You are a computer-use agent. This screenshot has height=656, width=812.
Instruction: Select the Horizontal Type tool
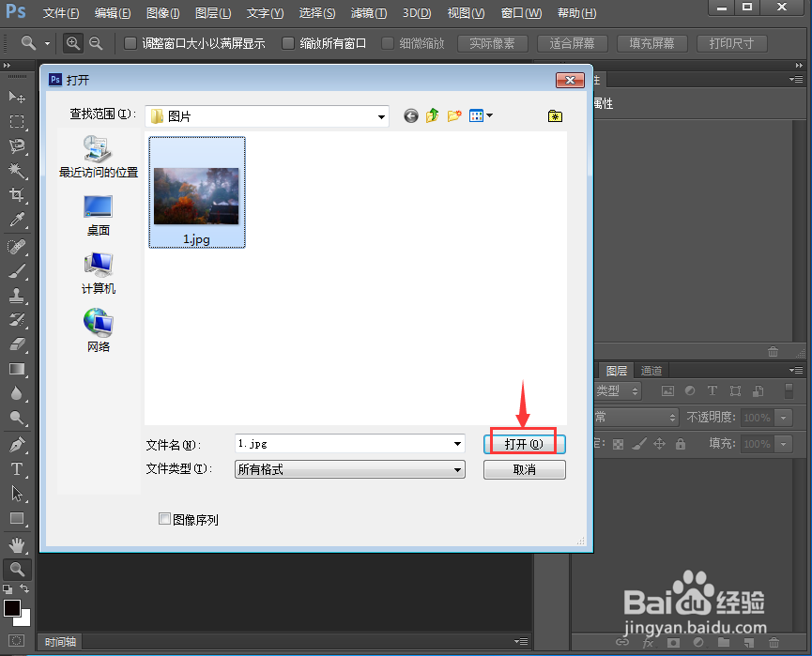[17, 469]
